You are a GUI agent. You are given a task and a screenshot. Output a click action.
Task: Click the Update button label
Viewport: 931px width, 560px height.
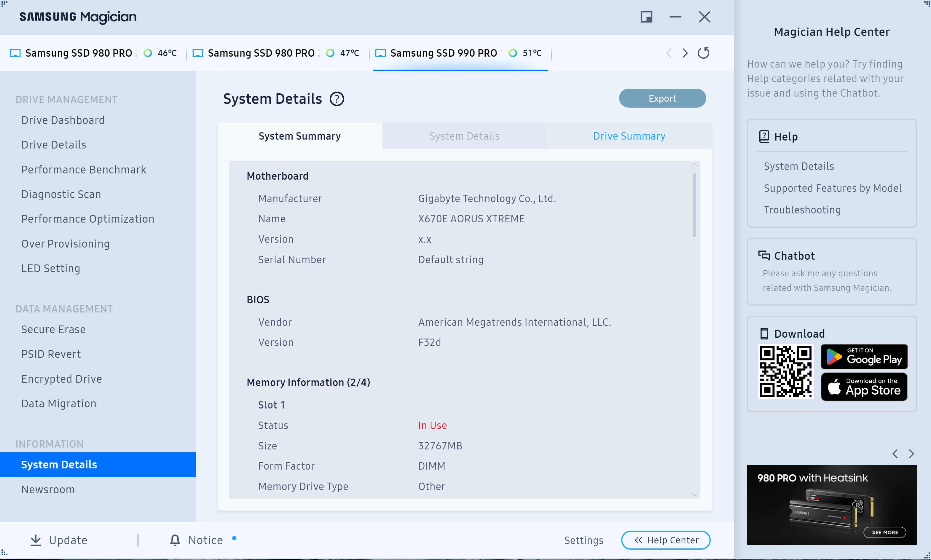pos(68,540)
